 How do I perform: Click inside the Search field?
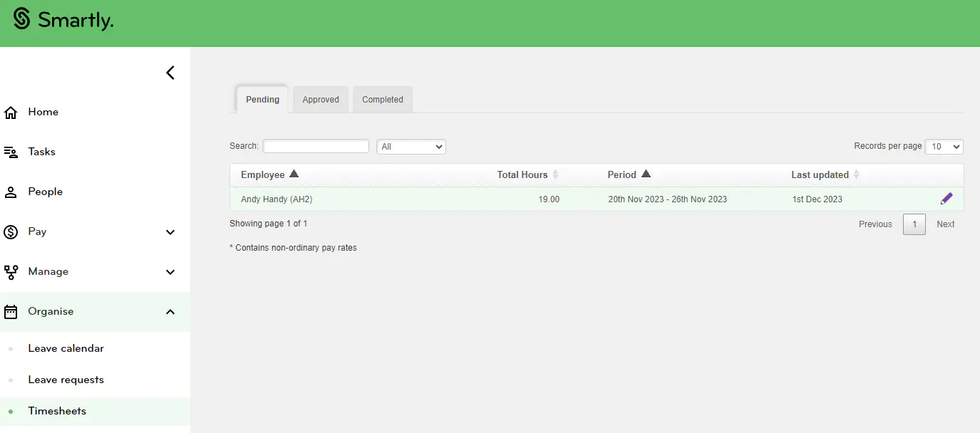315,146
